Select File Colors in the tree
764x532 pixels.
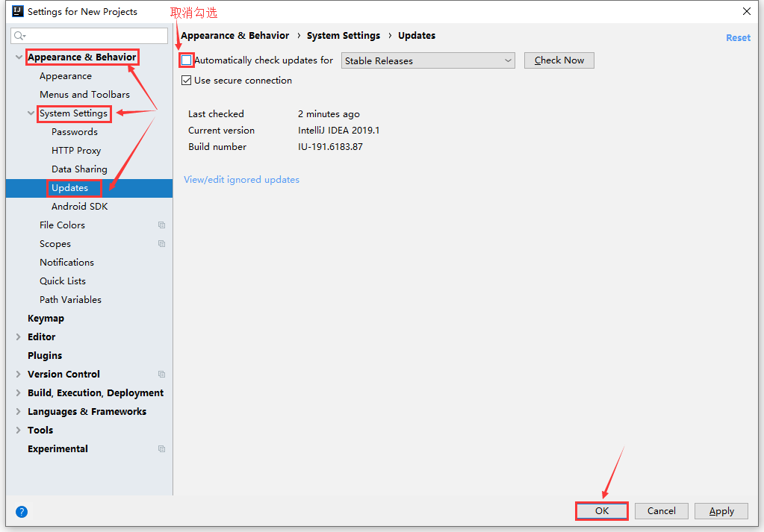[63, 225]
